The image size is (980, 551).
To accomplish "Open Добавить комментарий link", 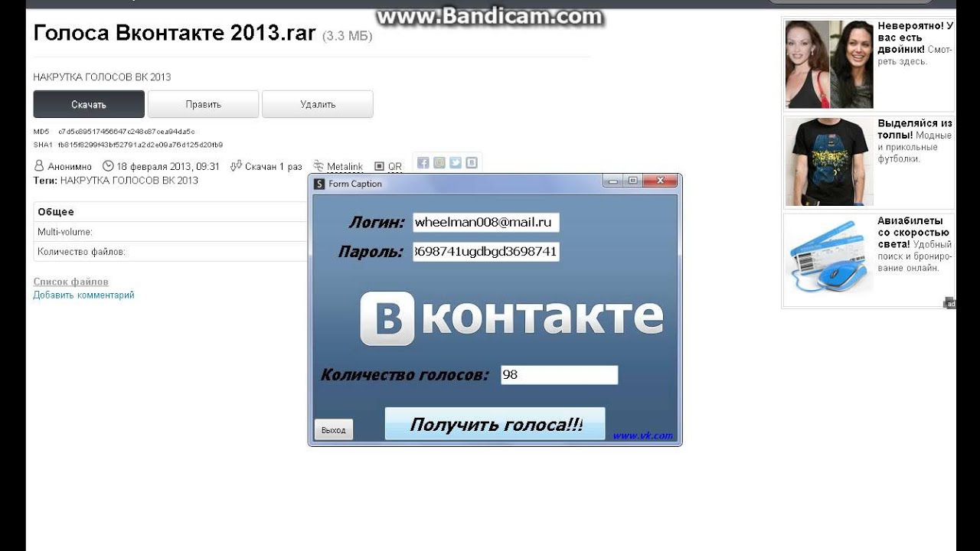I will click(x=83, y=295).
